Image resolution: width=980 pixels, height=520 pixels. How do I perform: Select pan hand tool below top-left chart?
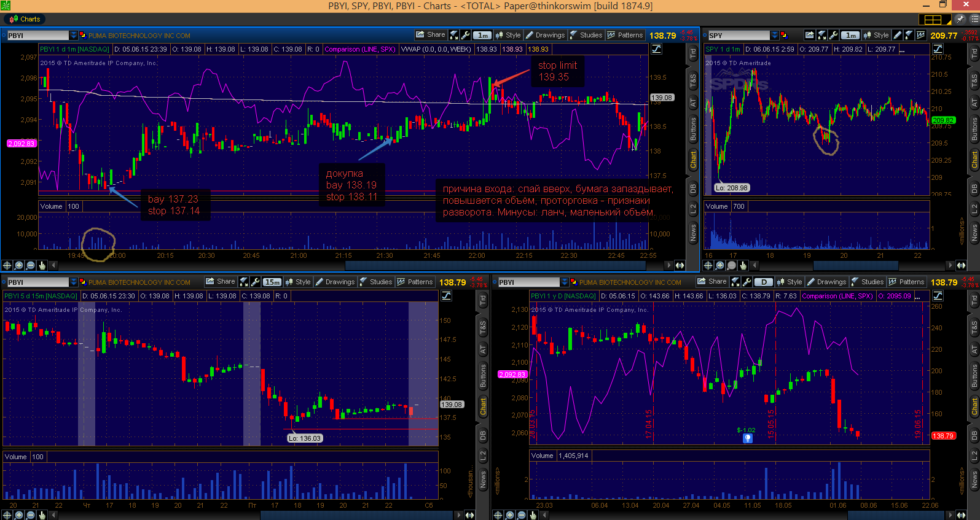click(42, 265)
